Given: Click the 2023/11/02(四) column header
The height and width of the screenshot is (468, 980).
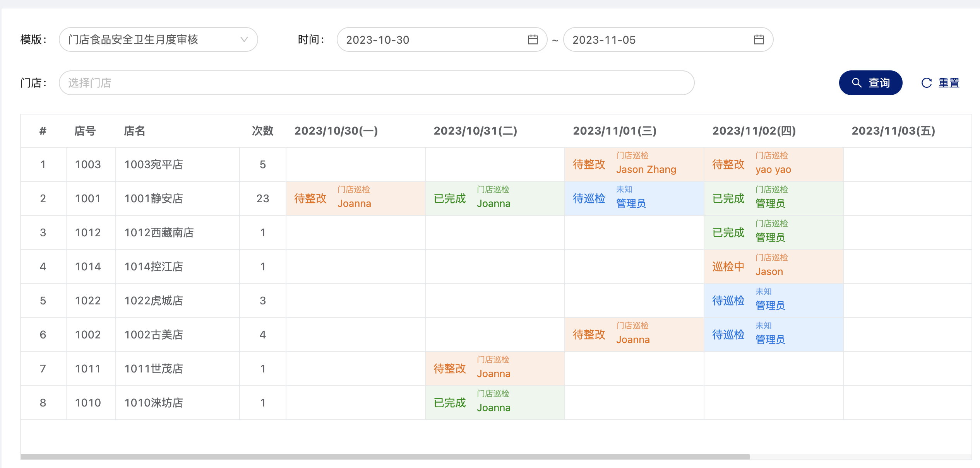Looking at the screenshot, I should click(x=754, y=131).
